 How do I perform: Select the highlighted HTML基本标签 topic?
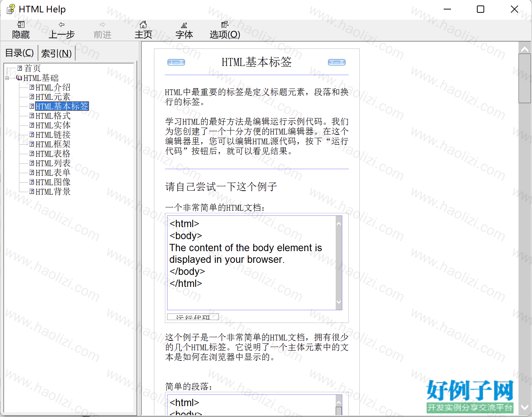tap(62, 106)
